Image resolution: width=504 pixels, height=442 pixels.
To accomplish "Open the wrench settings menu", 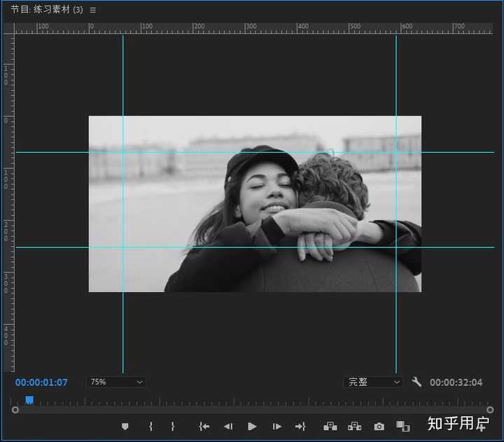I will pos(416,382).
